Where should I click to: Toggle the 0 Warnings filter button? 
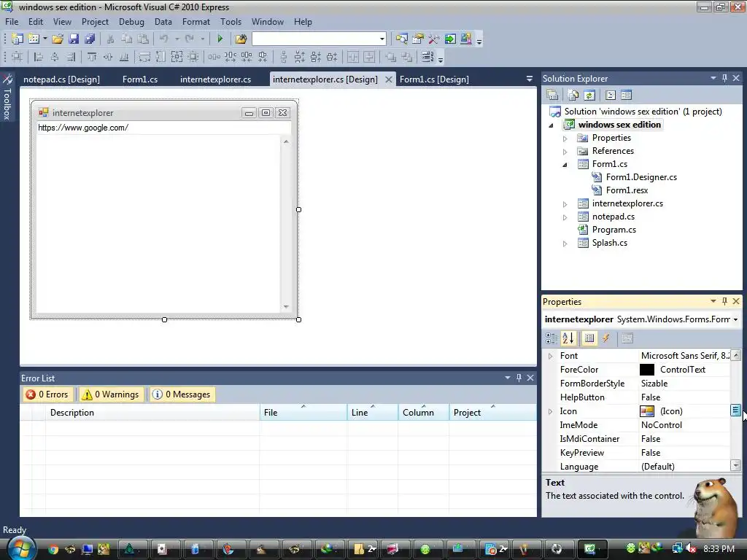coord(111,394)
